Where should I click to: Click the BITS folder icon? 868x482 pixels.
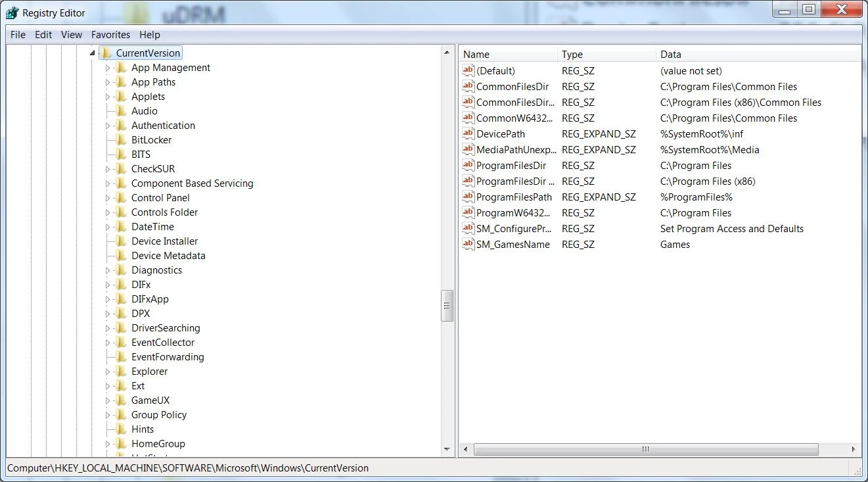point(120,155)
